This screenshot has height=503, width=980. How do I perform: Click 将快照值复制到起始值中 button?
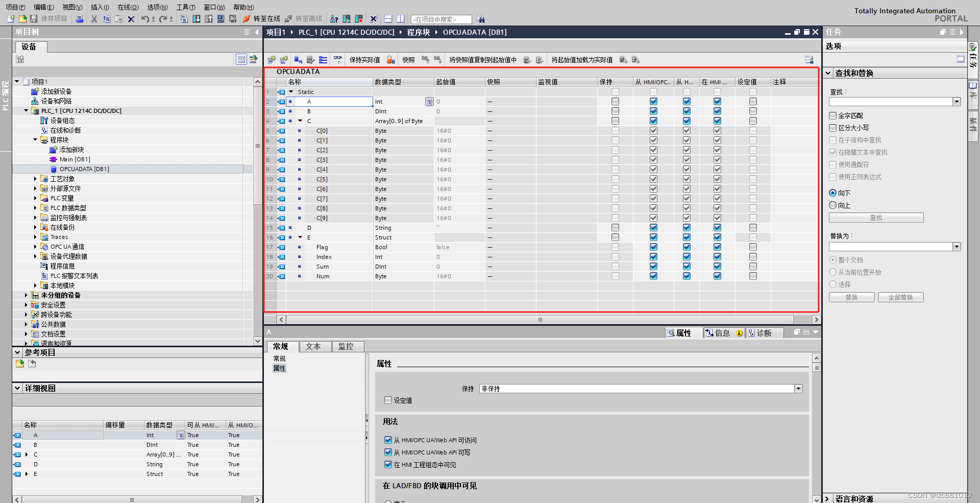coord(483,60)
